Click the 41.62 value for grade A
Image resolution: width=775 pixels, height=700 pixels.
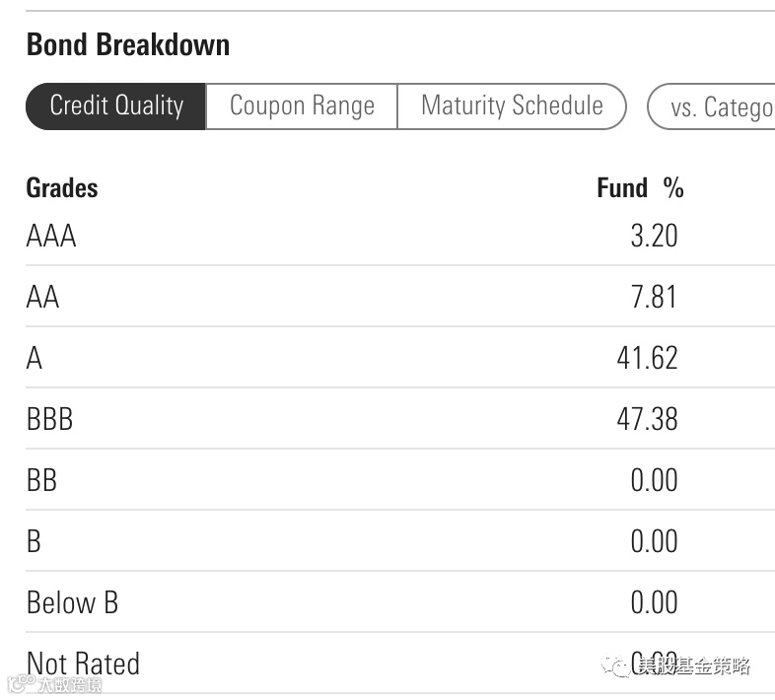click(647, 359)
